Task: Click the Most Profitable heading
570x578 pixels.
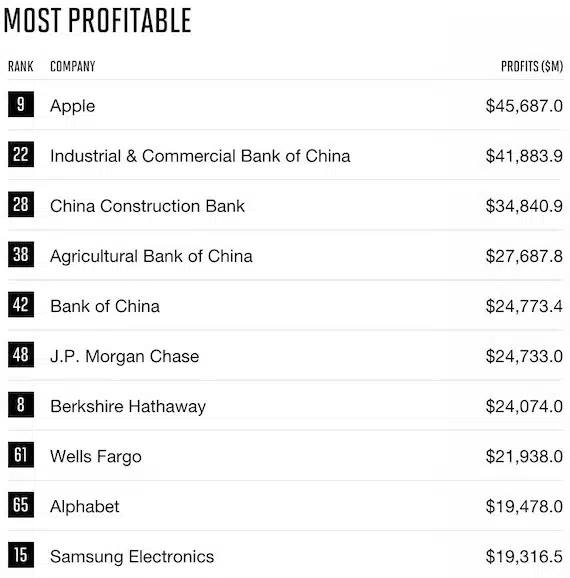Action: 97,20
